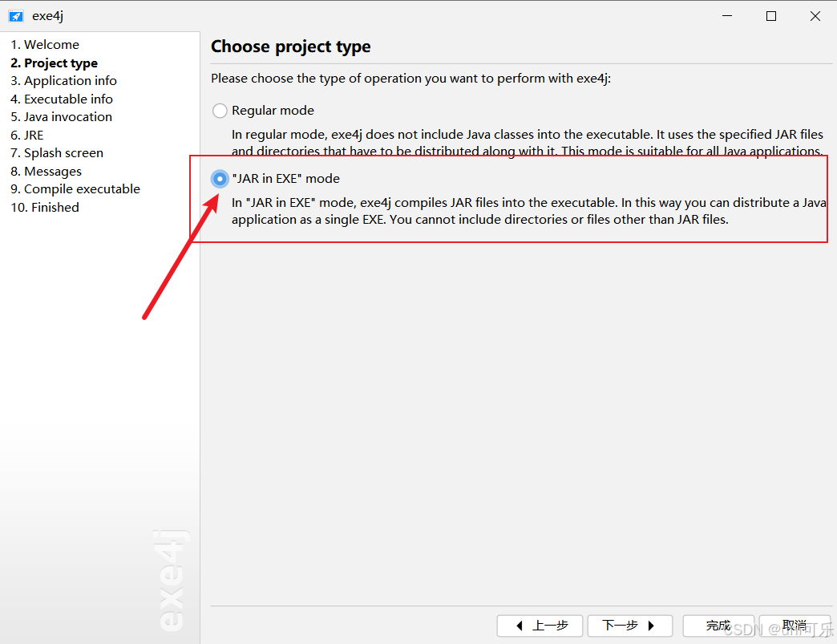Viewport: 837px width, 644px height.
Task: Maximize the exe4j window
Action: click(x=771, y=16)
